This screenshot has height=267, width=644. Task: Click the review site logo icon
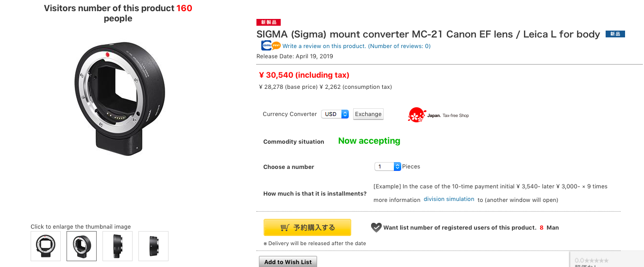(271, 46)
